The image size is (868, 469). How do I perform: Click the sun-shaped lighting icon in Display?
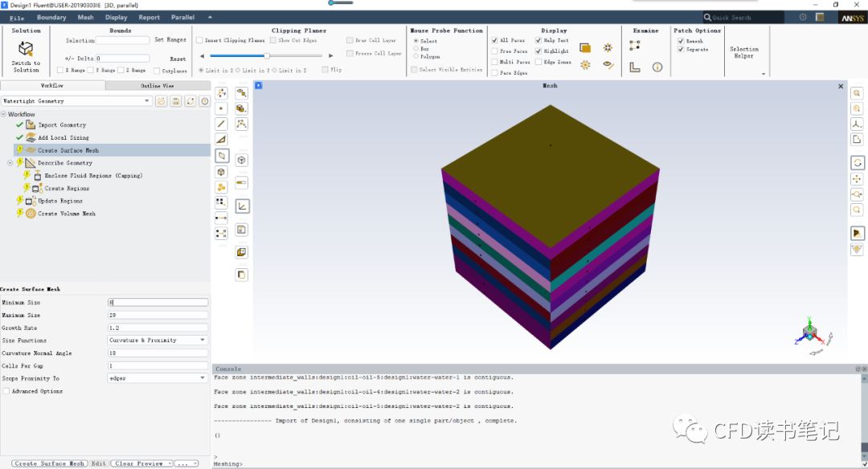[x=585, y=65]
